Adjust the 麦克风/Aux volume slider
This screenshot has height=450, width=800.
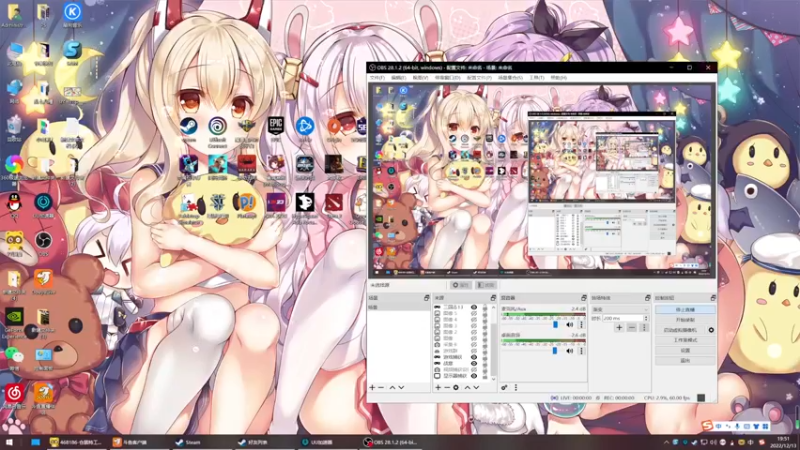(x=555, y=324)
